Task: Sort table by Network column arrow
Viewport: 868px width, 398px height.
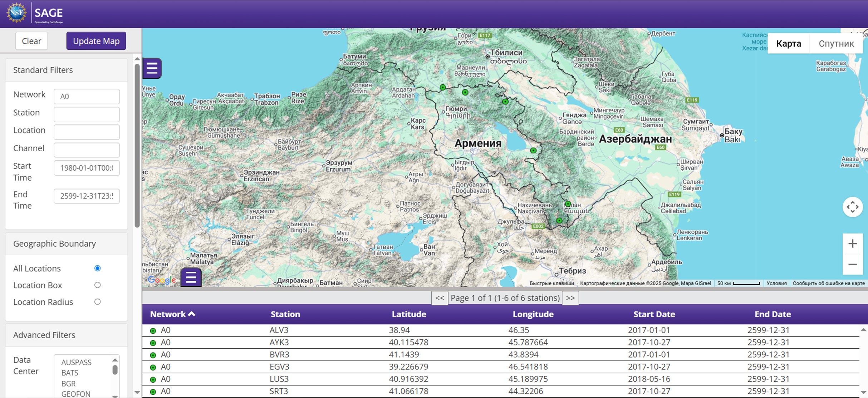Action: pos(192,314)
